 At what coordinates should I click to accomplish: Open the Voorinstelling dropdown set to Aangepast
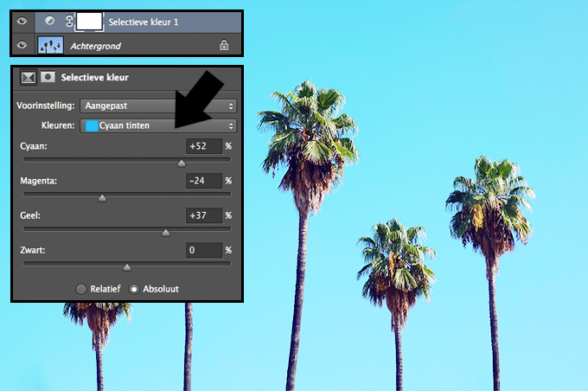158,106
